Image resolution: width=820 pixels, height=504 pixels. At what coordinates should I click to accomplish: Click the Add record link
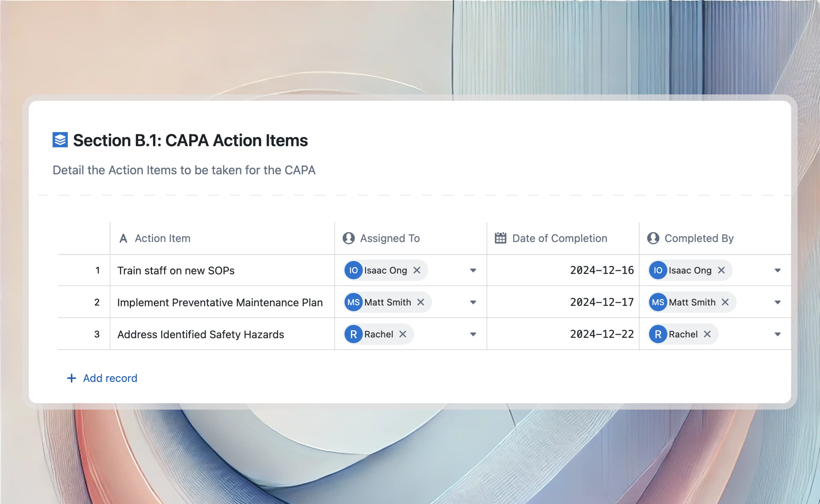[x=110, y=378]
